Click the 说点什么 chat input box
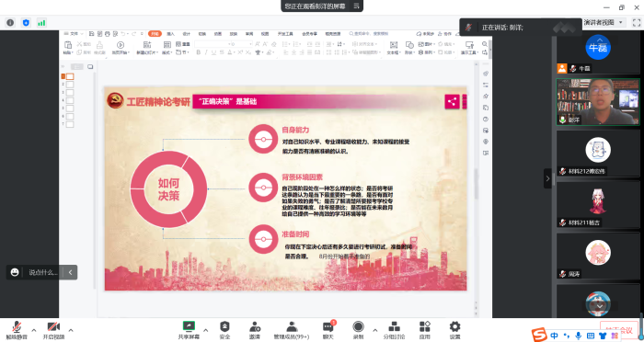Screen dimensions: 644x342 pos(43,272)
